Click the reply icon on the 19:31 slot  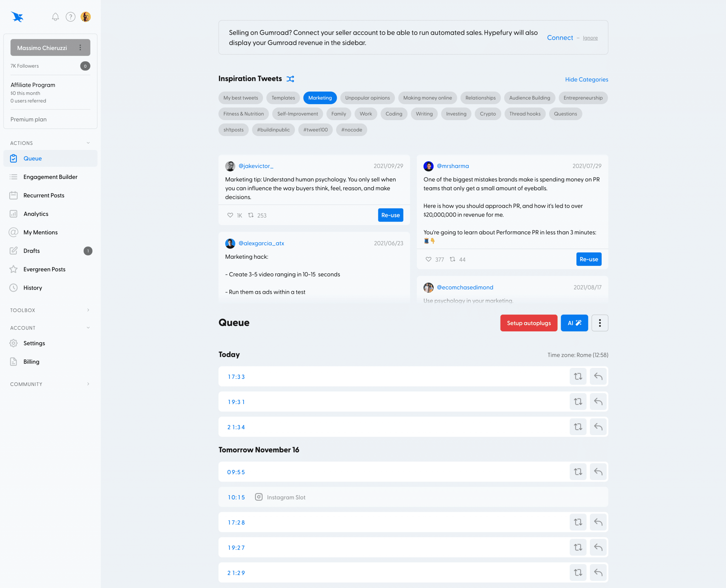[598, 402]
